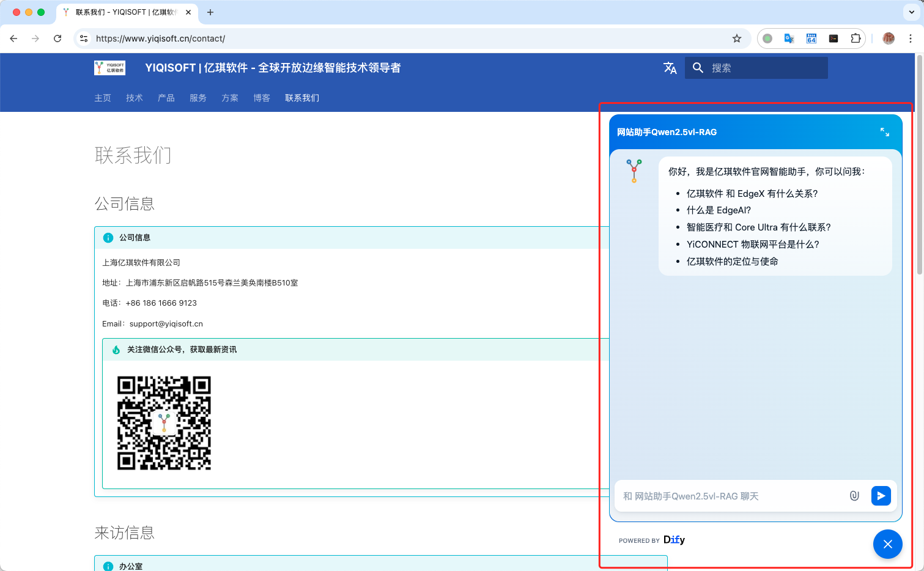Open the 产品 navigation menu

166,98
